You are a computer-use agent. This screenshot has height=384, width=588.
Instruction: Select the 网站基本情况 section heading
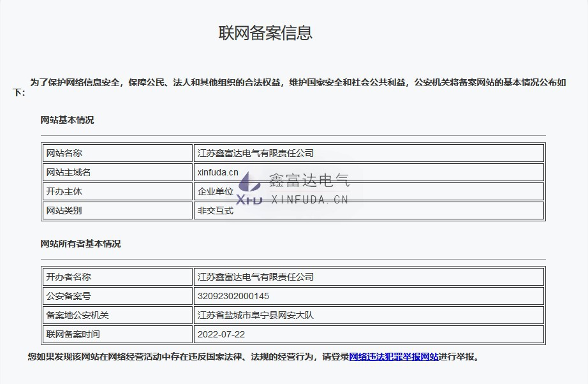[x=67, y=120]
